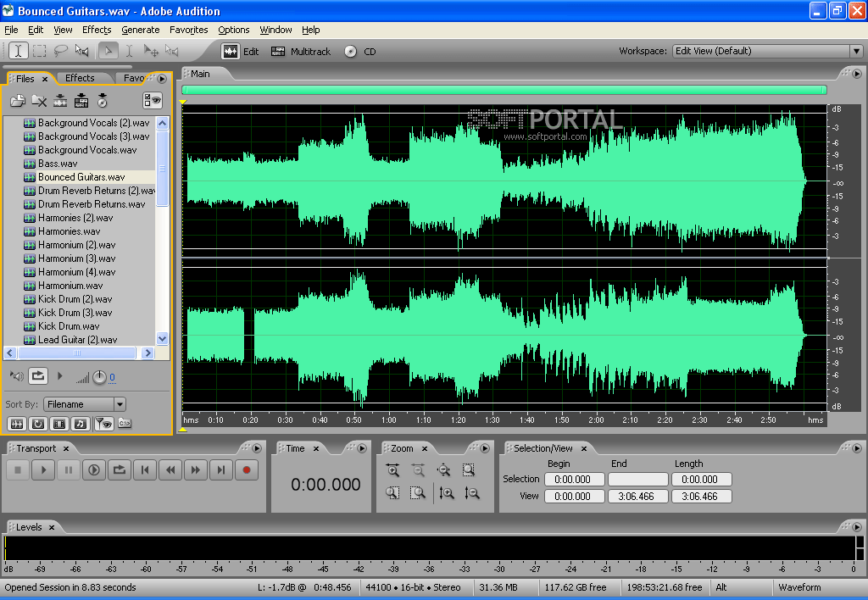This screenshot has width=868, height=600.
Task: Select the Lasso Selection tool
Action: (x=60, y=51)
